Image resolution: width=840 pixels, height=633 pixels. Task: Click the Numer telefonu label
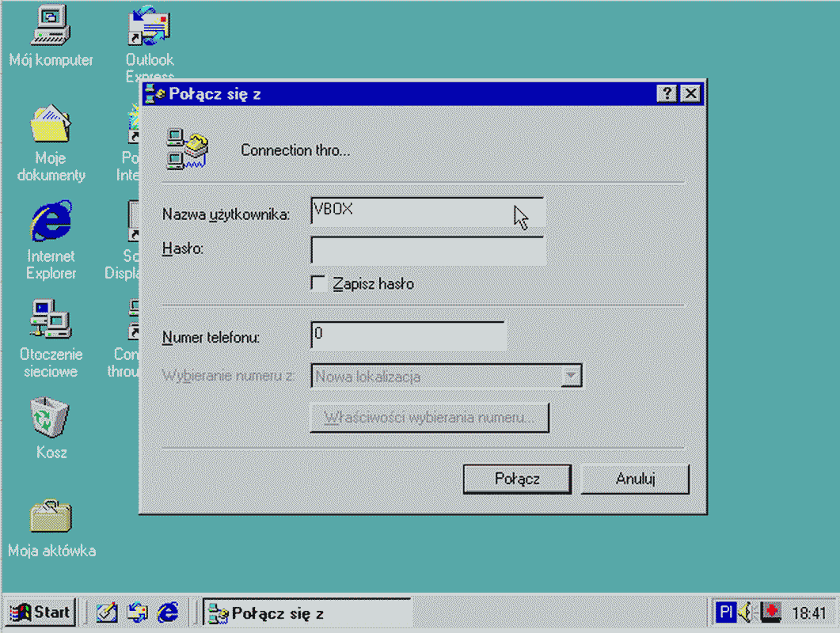click(211, 337)
